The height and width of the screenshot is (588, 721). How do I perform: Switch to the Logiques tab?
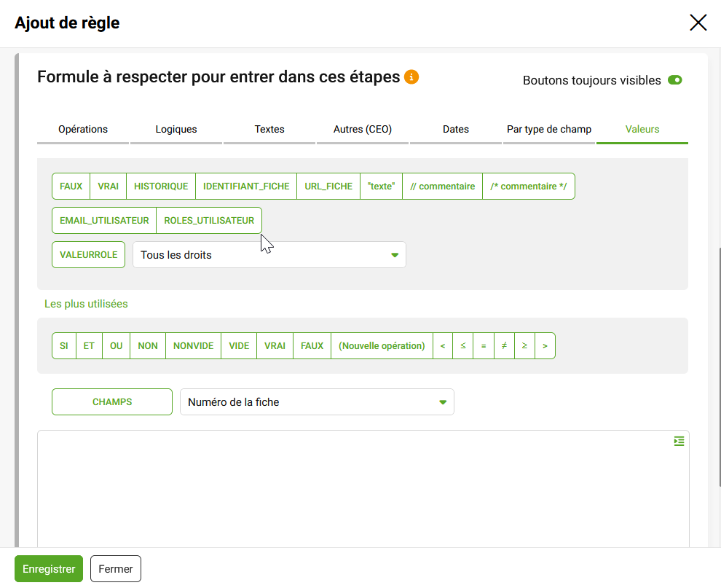(176, 130)
